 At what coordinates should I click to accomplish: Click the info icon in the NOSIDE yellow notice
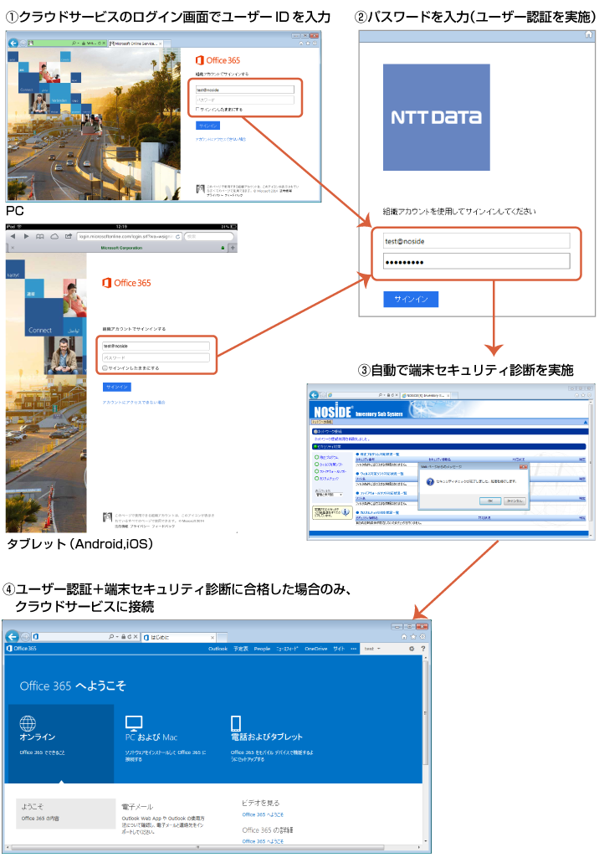(x=346, y=512)
